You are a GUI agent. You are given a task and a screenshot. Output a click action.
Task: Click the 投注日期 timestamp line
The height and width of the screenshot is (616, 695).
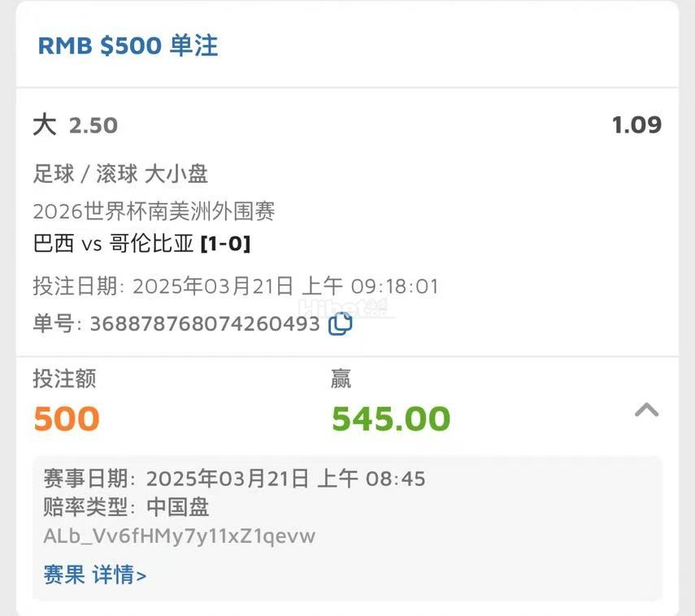click(235, 286)
